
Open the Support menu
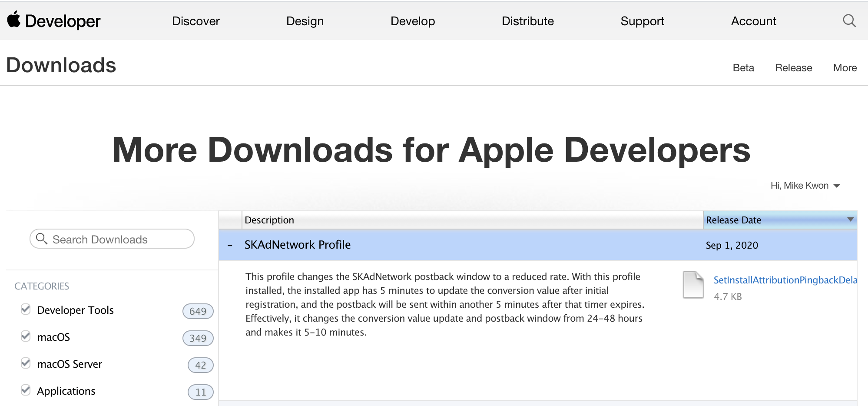click(x=643, y=21)
